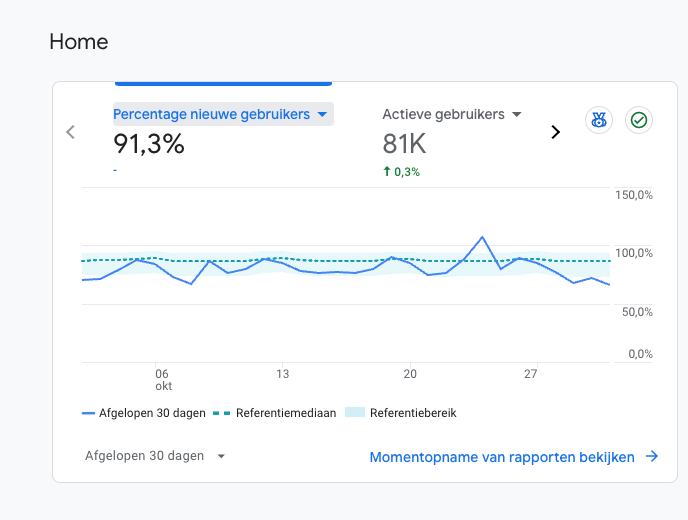This screenshot has width=688, height=520.
Task: Click the 0,3% increase indicator
Action: pos(401,172)
